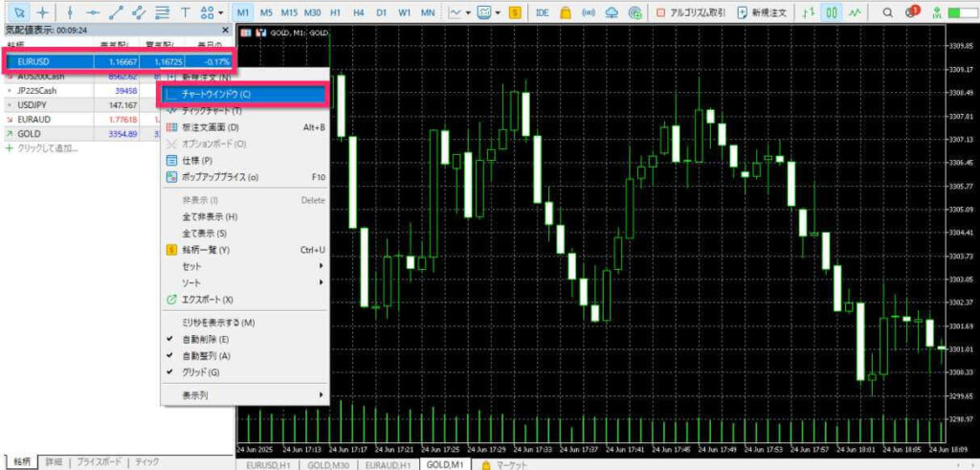This screenshot has height=470, width=980.
Task: Switch to candlestick chart display
Action: tap(831, 11)
